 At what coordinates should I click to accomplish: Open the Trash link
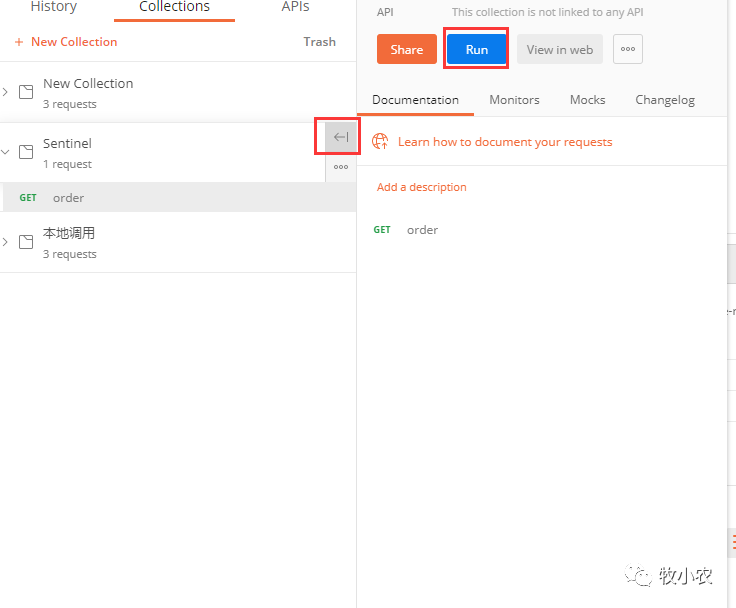(319, 42)
